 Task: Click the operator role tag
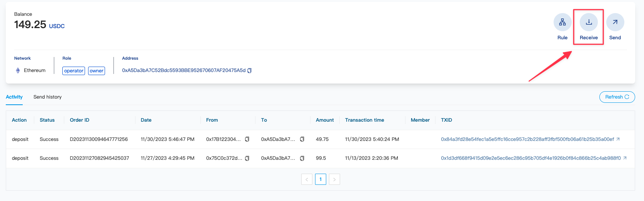pos(73,71)
